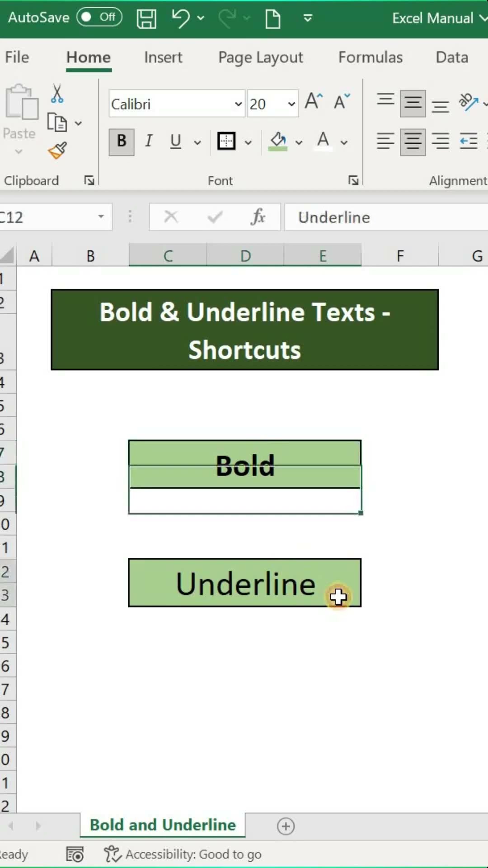Viewport: 488px width, 868px height.
Task: Open the Copy dropdown arrow
Action: (x=78, y=123)
